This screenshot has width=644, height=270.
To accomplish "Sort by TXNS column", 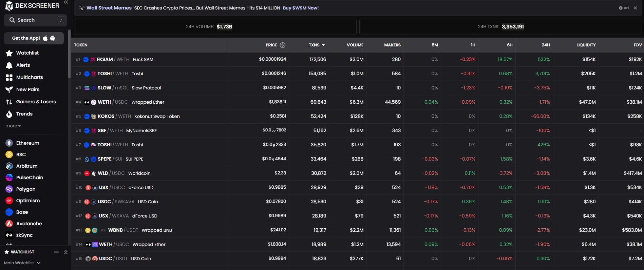I will pos(317,45).
